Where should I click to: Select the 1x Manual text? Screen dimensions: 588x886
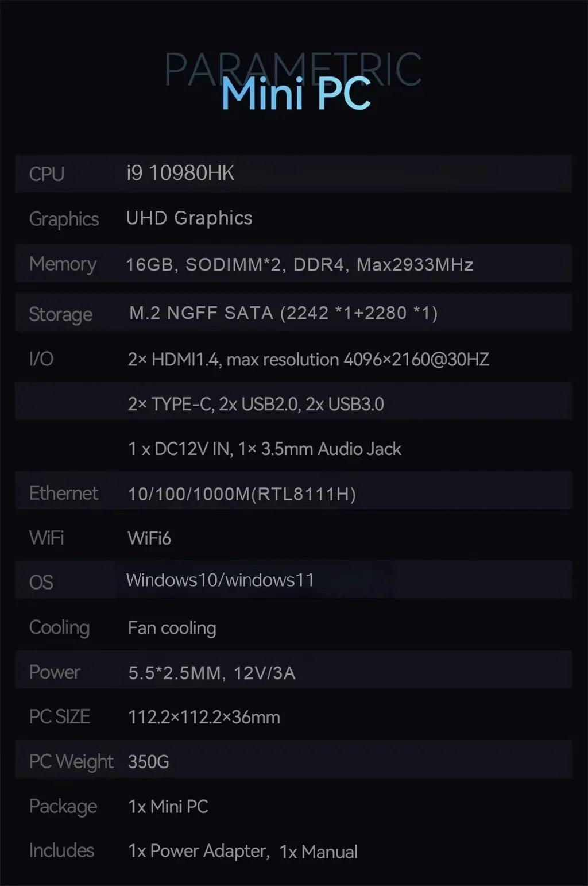pyautogui.click(x=319, y=852)
